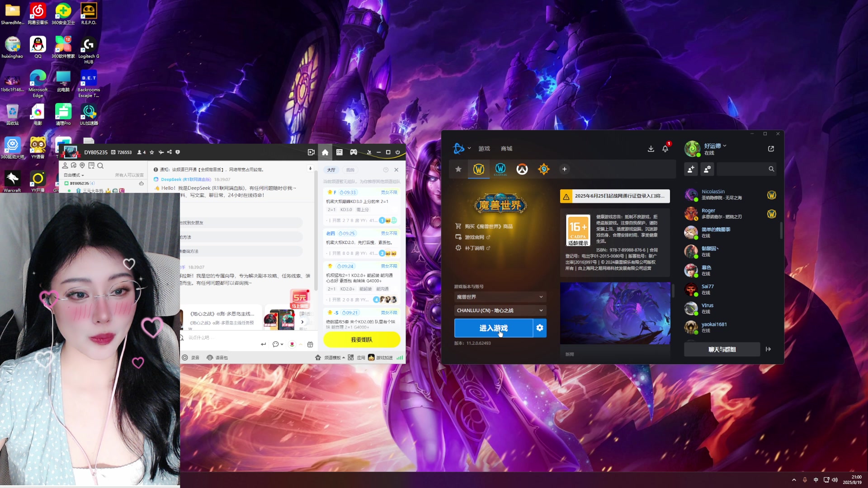
Task: Open the World of Warcraft game tab
Action: click(479, 169)
